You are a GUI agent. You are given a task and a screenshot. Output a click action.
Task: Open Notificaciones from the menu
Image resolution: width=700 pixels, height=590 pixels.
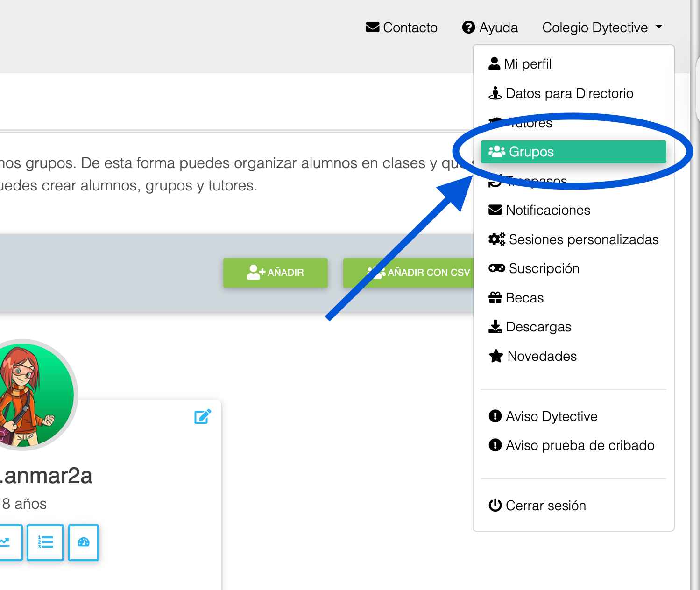(x=573, y=210)
